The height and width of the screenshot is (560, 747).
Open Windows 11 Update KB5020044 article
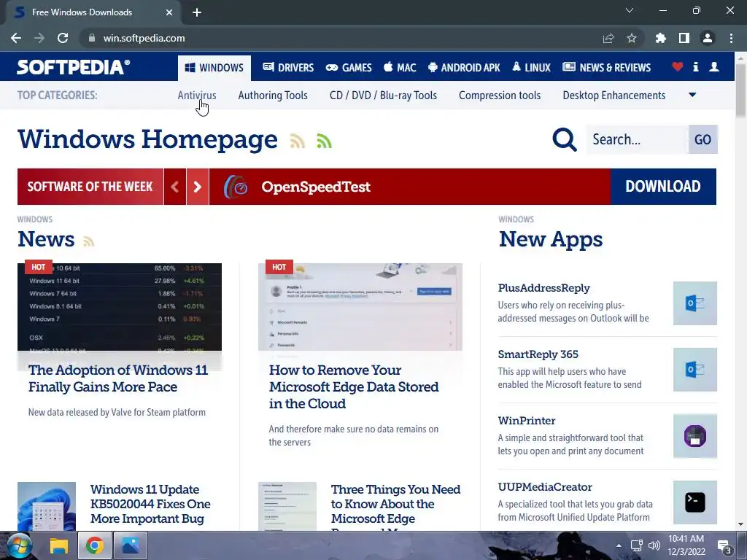(150, 504)
